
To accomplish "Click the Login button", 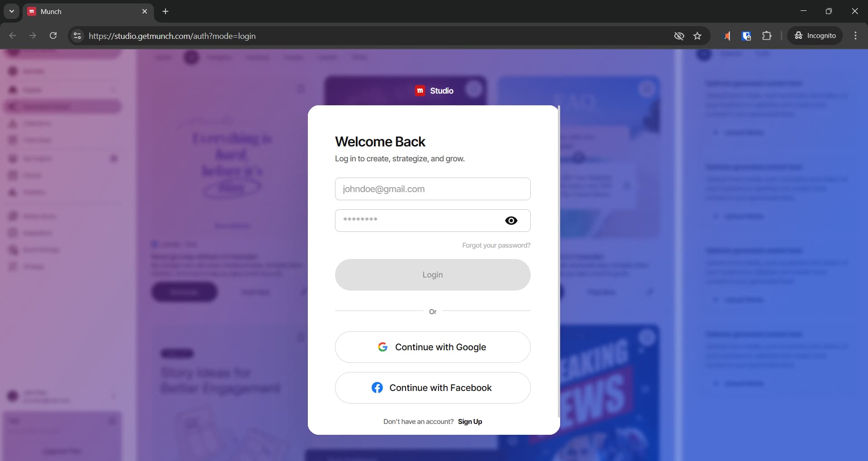I will 433,275.
